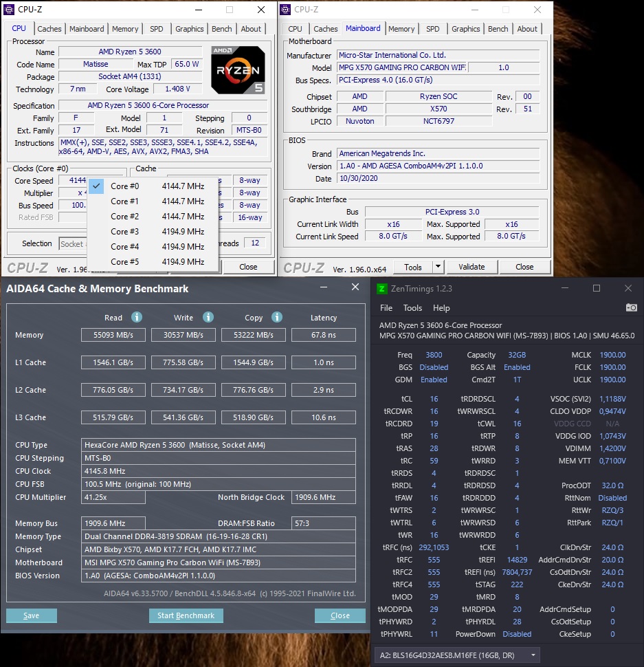This screenshot has height=667, width=644.
Task: Select Core #5 in the core list
Action: point(153,261)
